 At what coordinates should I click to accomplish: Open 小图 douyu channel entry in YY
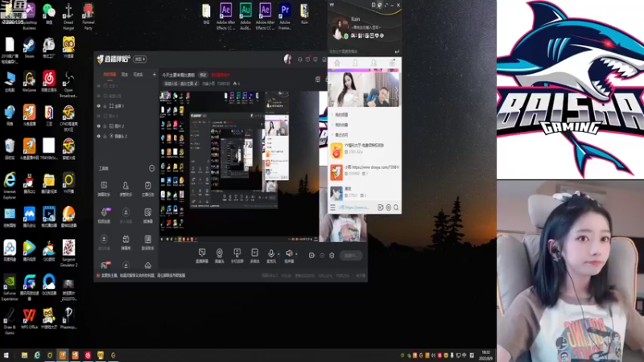pos(365,171)
